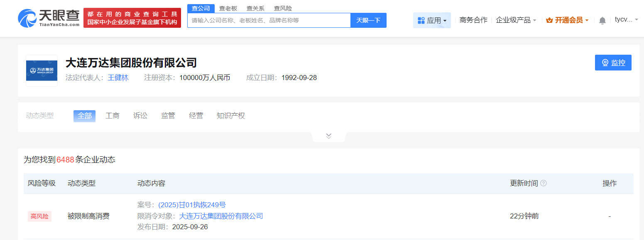
Task: Expand the filter panel with double chevron
Action: coord(329,136)
